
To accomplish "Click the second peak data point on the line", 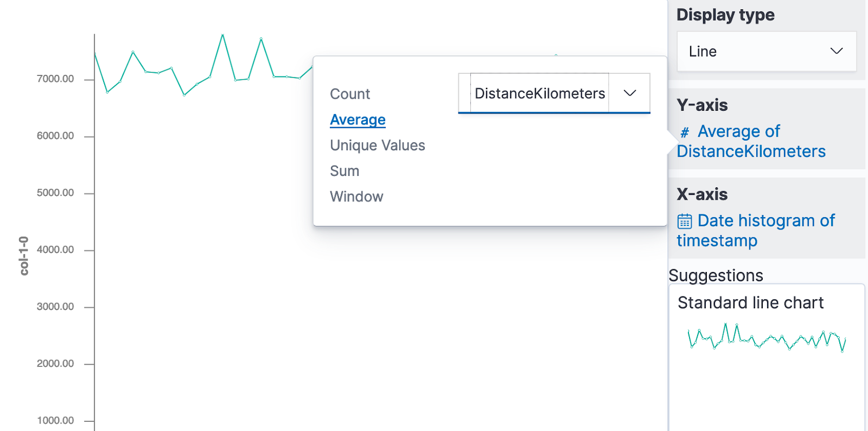I will tap(261, 39).
